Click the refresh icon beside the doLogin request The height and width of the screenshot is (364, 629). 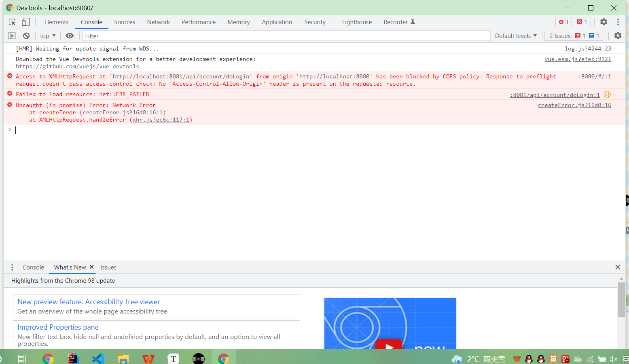tap(607, 94)
